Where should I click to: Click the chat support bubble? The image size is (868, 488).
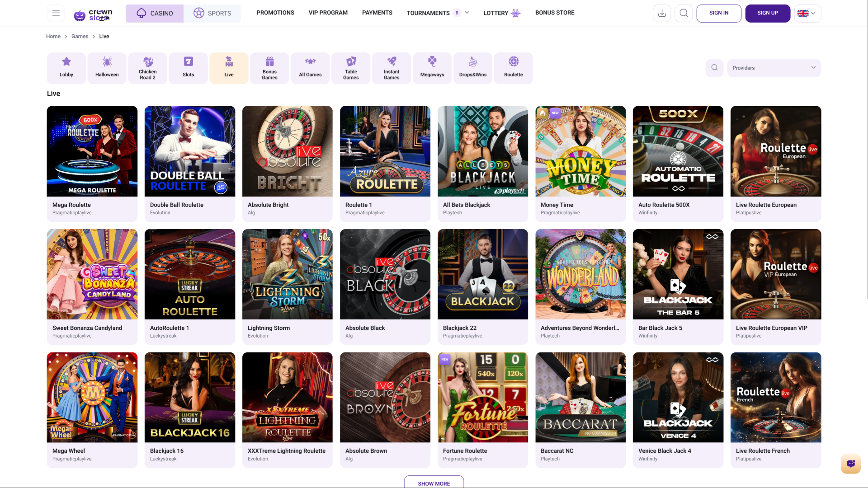(x=850, y=463)
